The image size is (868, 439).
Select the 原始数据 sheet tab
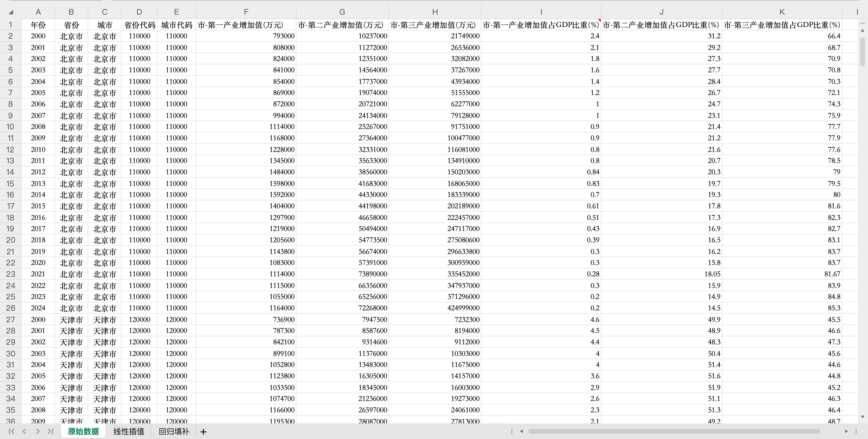click(83, 431)
